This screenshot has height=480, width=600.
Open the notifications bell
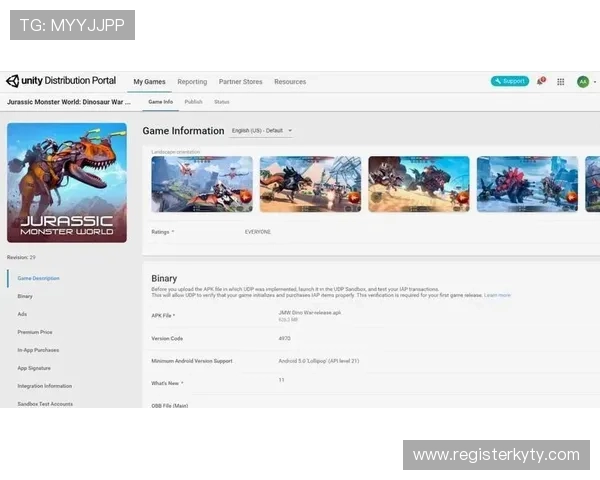pos(541,81)
